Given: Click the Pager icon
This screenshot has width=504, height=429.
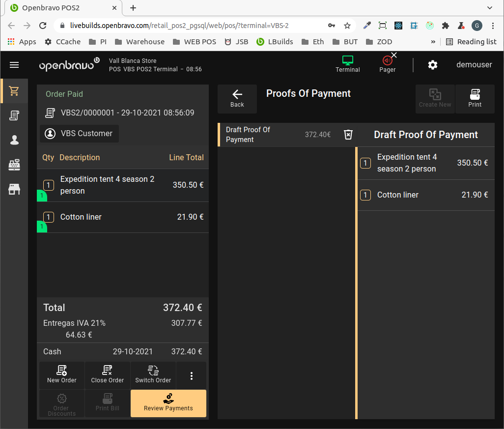Looking at the screenshot, I should (x=387, y=64).
